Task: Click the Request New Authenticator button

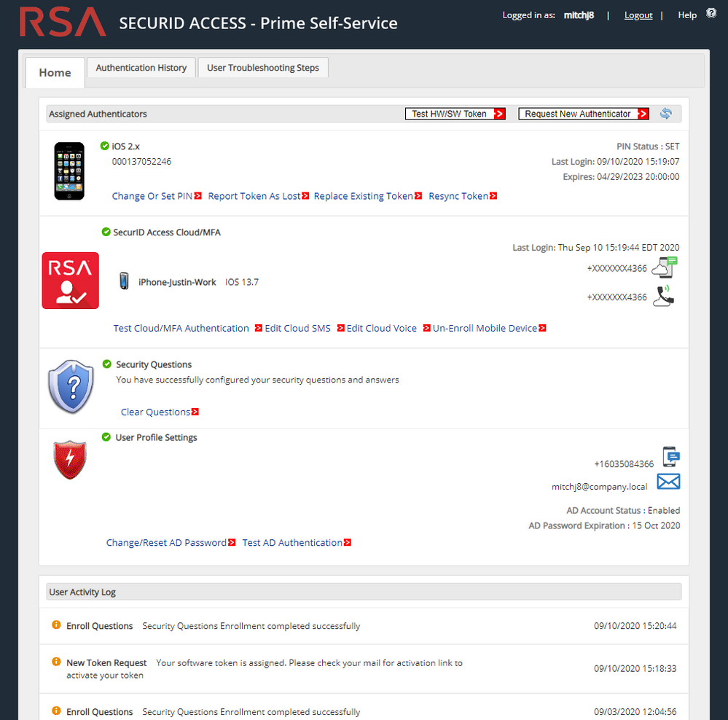Action: (x=583, y=113)
